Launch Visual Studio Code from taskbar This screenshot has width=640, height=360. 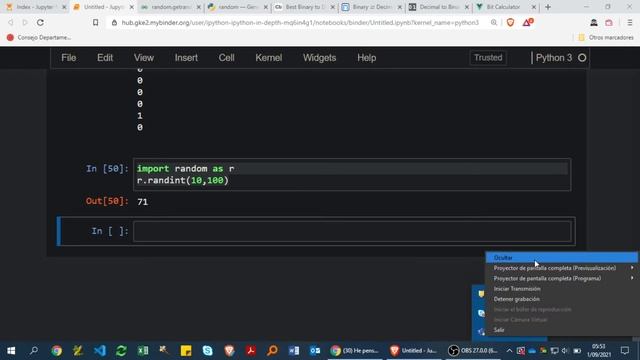[x=100, y=351]
